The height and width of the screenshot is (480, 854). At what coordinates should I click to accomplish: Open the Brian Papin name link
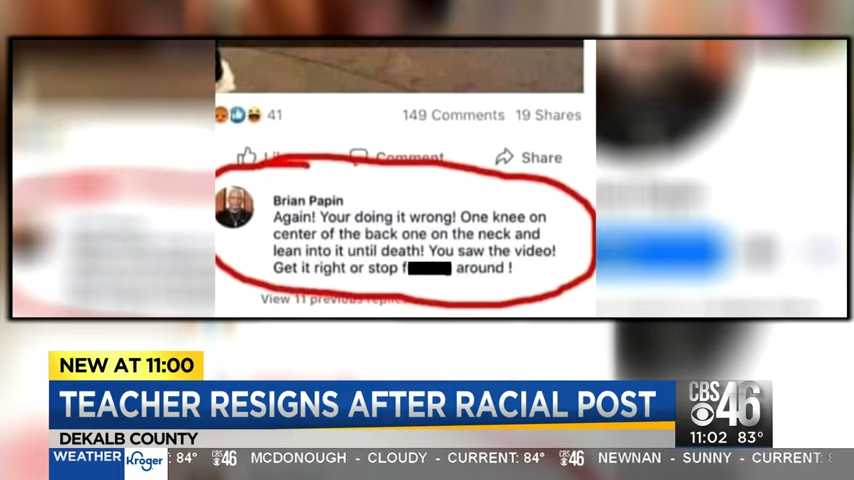click(x=308, y=200)
